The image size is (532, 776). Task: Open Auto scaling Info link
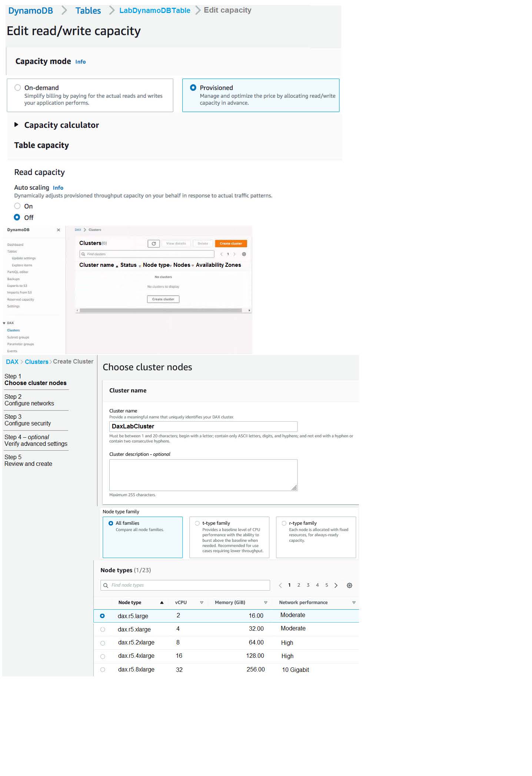[x=58, y=188]
